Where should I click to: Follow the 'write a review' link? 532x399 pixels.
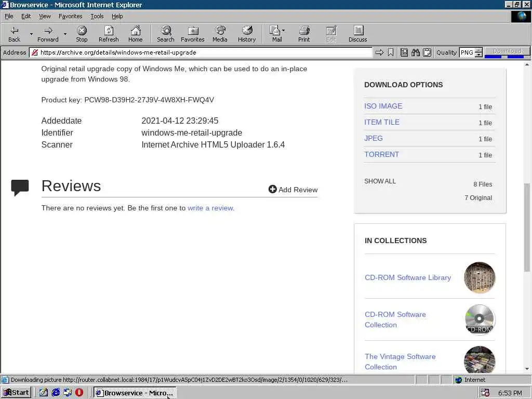(x=211, y=208)
